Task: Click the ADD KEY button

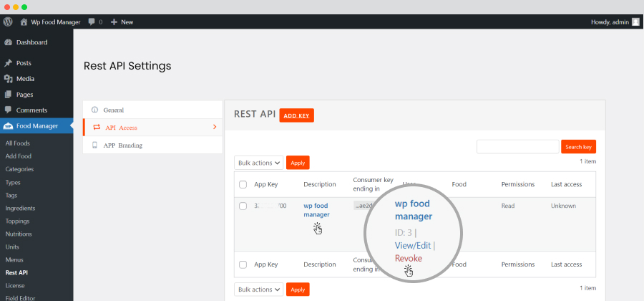Action: tap(296, 115)
